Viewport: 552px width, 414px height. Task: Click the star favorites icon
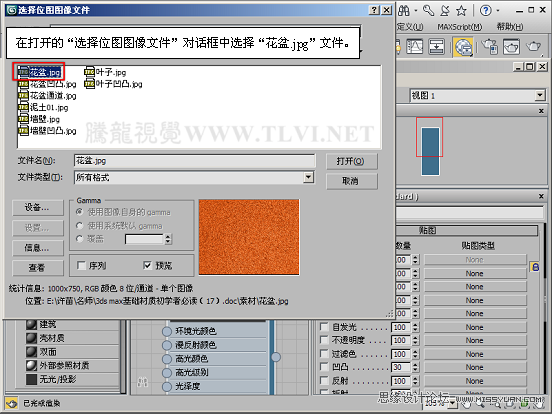(461, 11)
